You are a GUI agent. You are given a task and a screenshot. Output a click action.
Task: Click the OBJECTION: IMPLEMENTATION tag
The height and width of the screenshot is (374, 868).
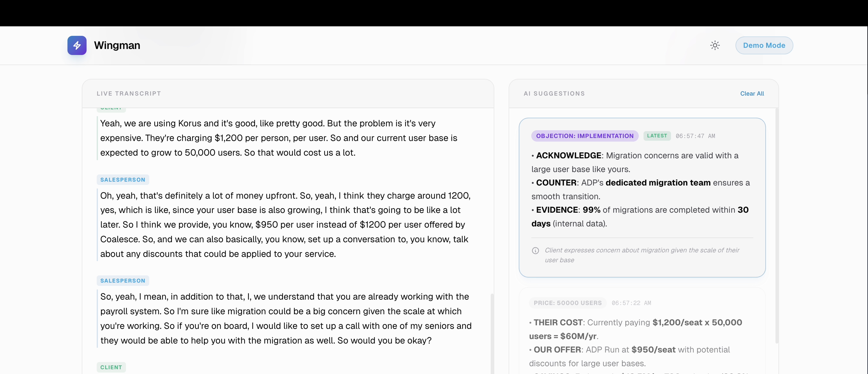[x=585, y=136]
